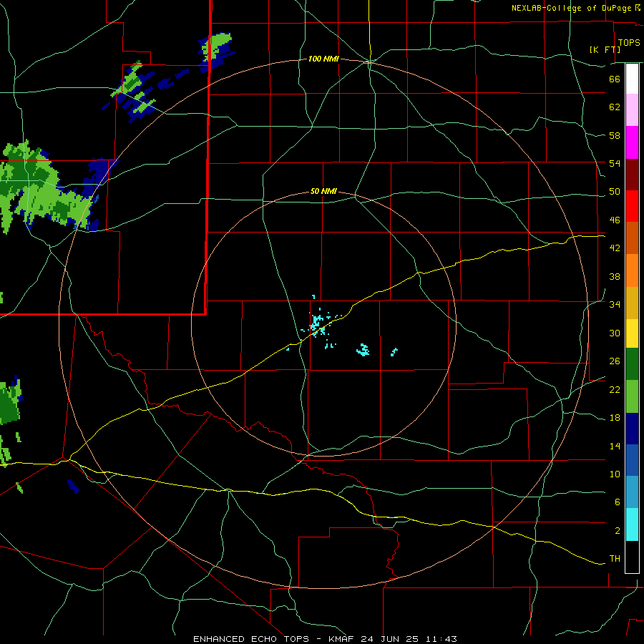Select the legend value 34
The image size is (644, 644).
615,305
